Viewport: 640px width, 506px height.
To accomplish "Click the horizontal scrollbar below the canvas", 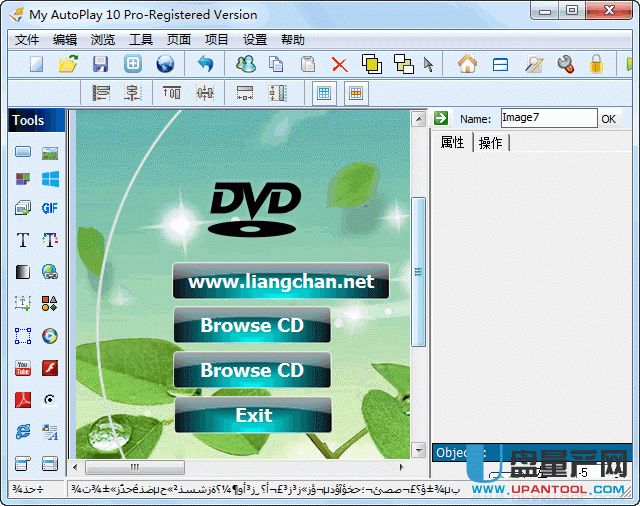I will point(240,467).
